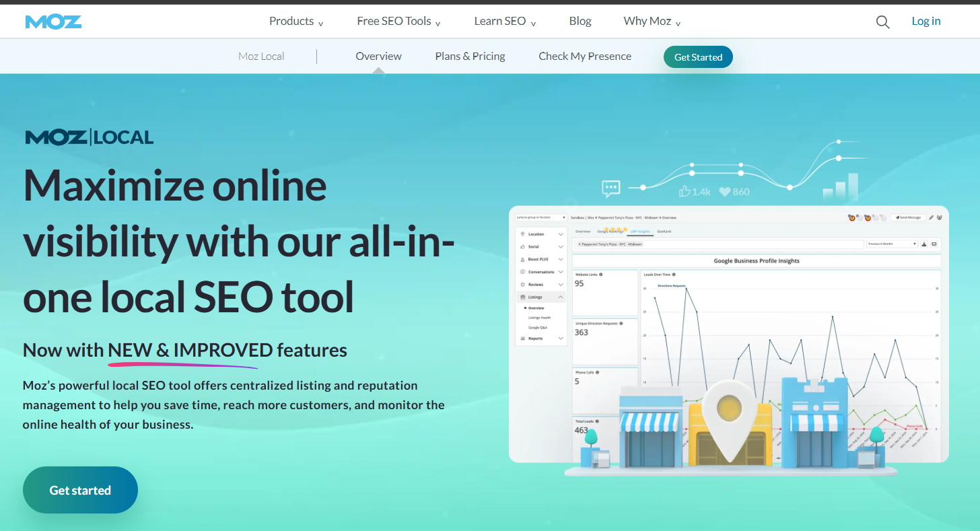Image resolution: width=980 pixels, height=531 pixels.
Task: Go to the Blog page
Action: point(580,22)
